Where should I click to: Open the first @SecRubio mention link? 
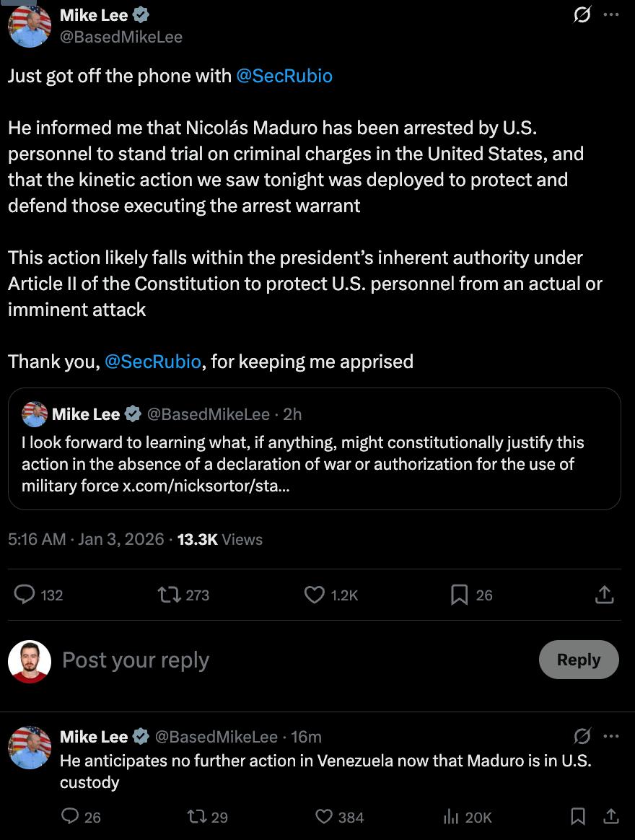coord(284,76)
